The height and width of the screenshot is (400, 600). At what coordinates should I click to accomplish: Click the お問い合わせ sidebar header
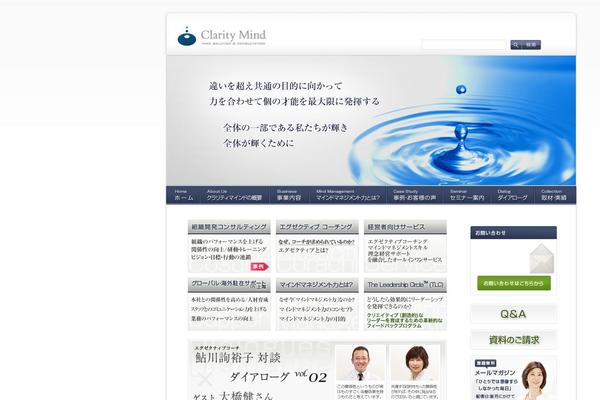pyautogui.click(x=514, y=233)
